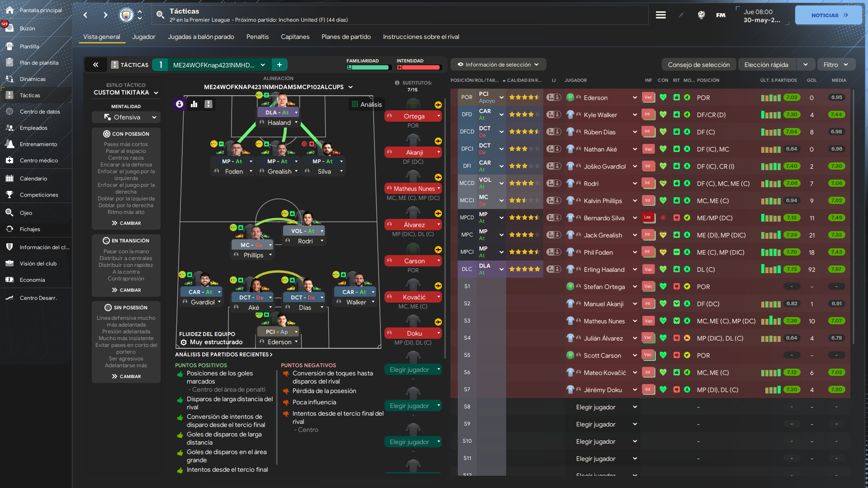Expand the Ofensiva mentality dropdown

pos(126,117)
